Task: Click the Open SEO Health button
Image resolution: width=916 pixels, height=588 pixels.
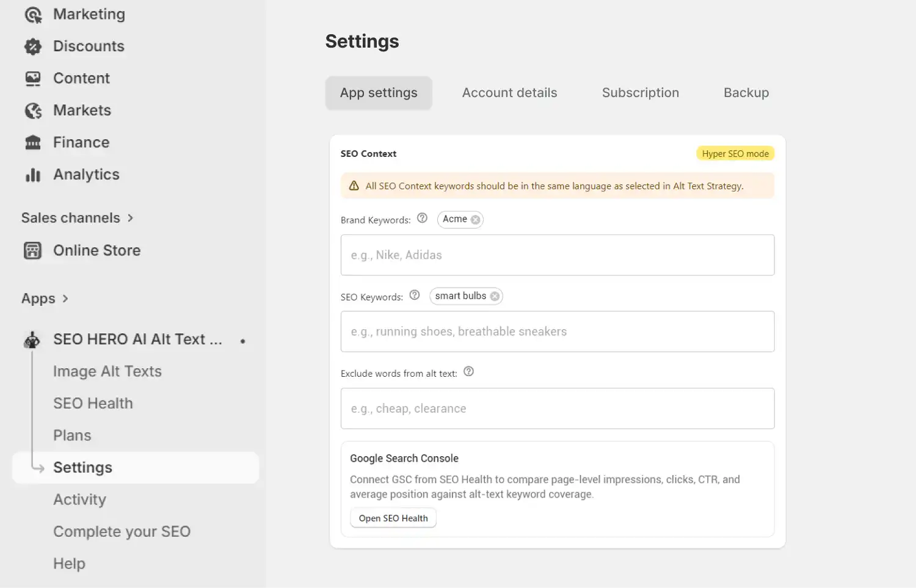Action: point(393,518)
